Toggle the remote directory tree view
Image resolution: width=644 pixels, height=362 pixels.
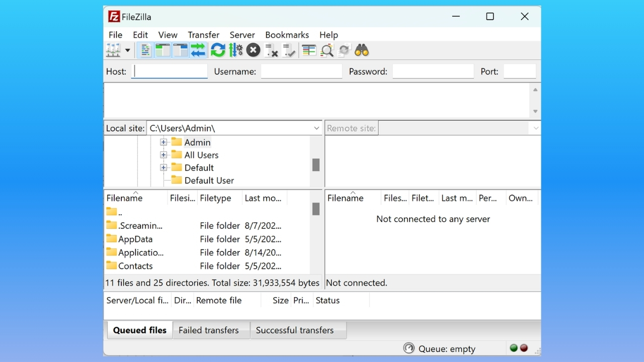pyautogui.click(x=180, y=50)
